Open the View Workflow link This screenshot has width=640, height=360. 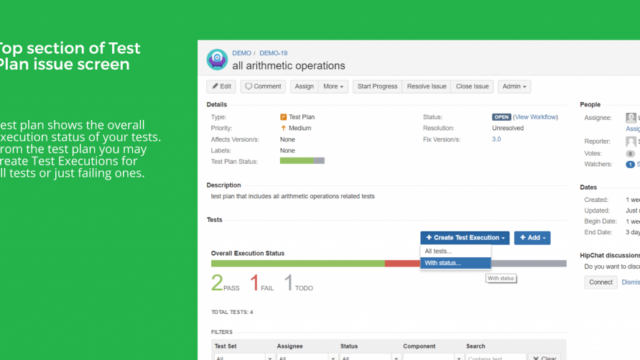pyautogui.click(x=535, y=117)
